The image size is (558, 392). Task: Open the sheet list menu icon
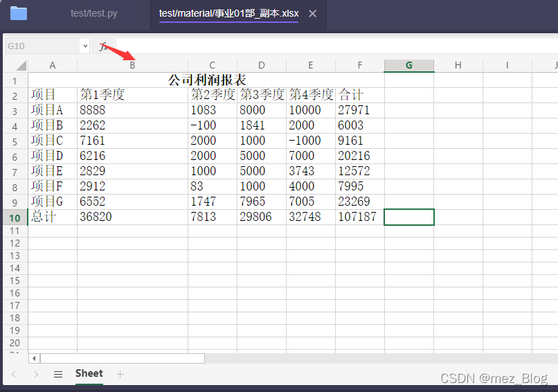pyautogui.click(x=58, y=374)
